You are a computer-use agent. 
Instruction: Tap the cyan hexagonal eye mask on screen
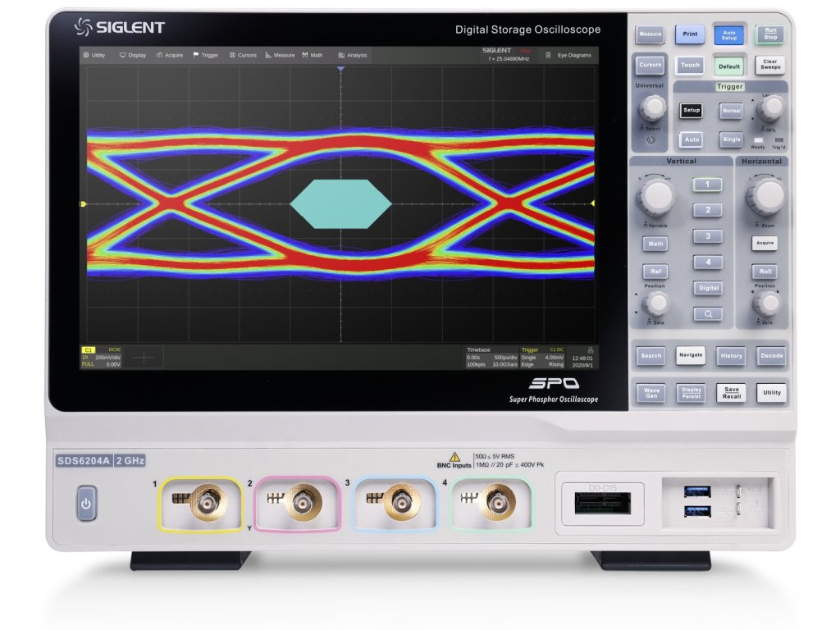coord(340,203)
